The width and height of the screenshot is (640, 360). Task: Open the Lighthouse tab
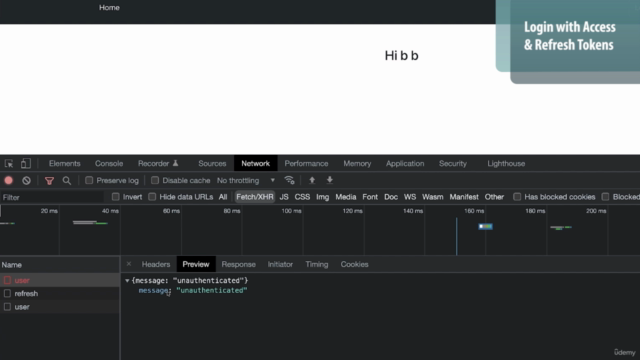click(506, 163)
